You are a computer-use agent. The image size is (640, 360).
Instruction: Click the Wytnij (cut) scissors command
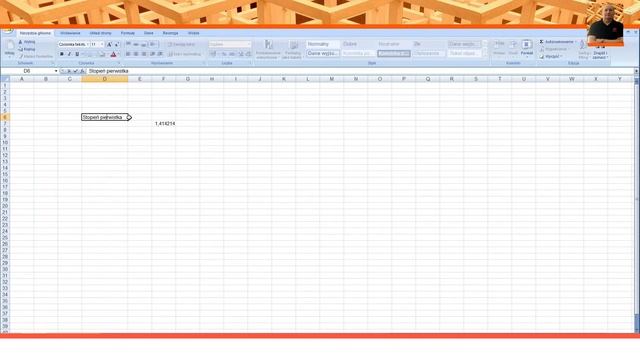(27, 42)
